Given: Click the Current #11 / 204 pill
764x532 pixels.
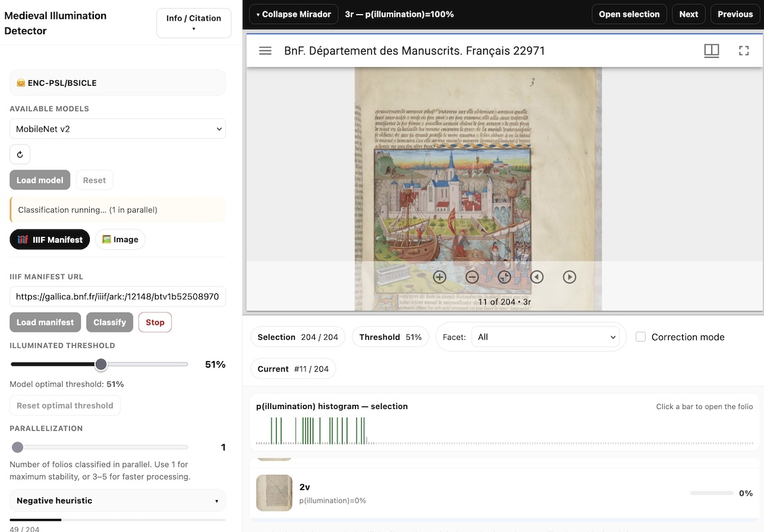Looking at the screenshot, I should pyautogui.click(x=293, y=369).
